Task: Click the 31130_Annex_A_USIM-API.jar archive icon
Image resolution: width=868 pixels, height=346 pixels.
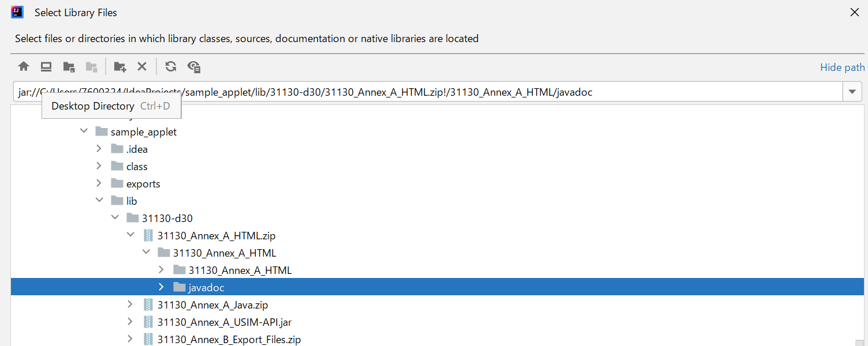Action: (x=148, y=322)
